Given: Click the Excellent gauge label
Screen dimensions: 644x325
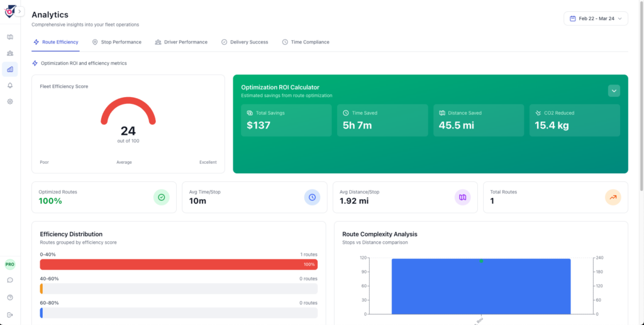Looking at the screenshot, I should point(208,162).
